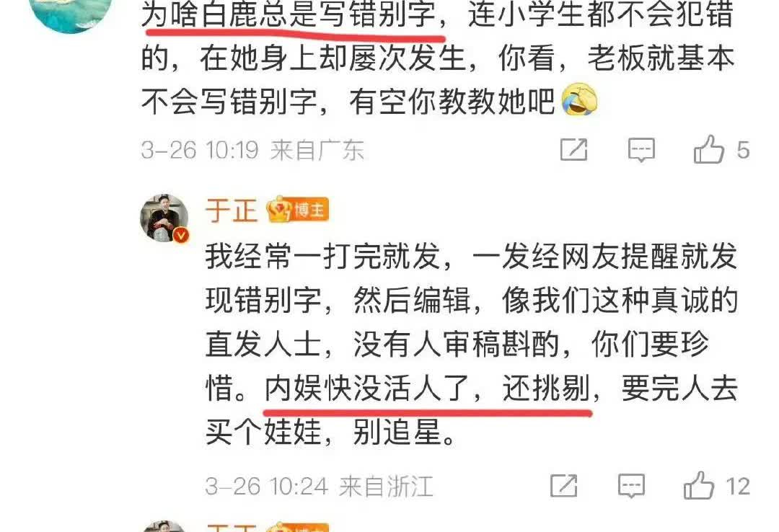Tap the crown icon beside the name 于正
This screenshot has height=532, width=779.
(279, 209)
